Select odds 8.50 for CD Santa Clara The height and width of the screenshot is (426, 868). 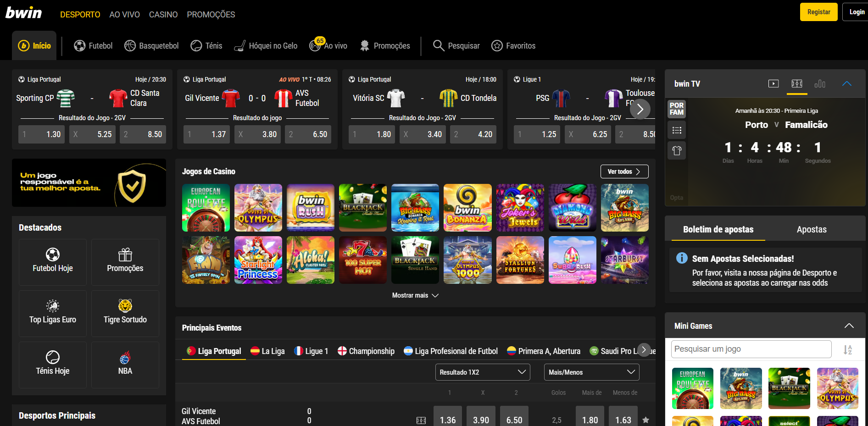[x=143, y=134]
